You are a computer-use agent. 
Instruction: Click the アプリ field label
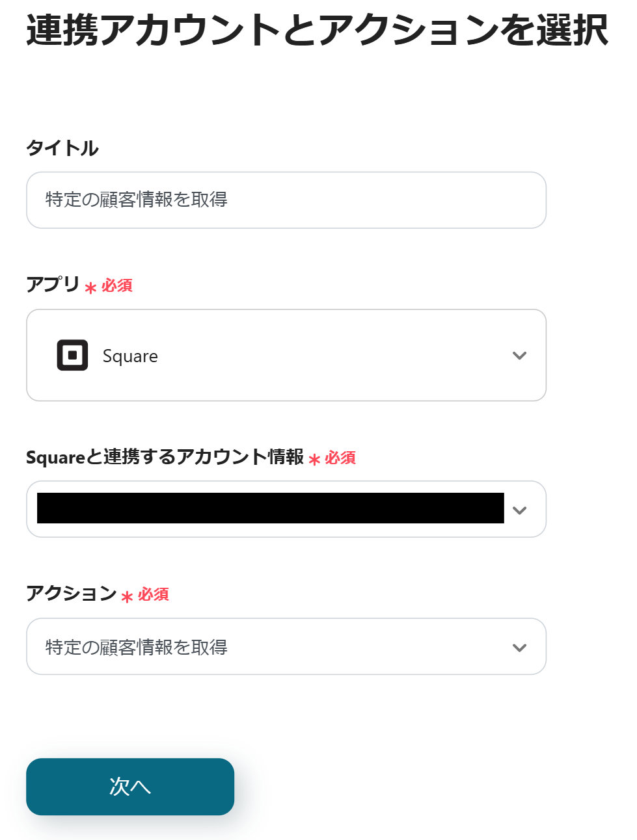pos(53,284)
